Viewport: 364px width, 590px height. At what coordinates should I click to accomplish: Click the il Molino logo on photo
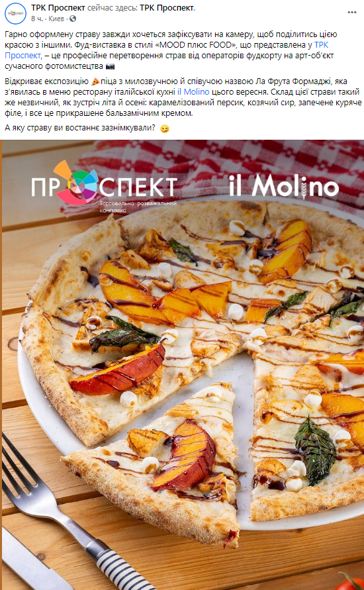pos(284,186)
